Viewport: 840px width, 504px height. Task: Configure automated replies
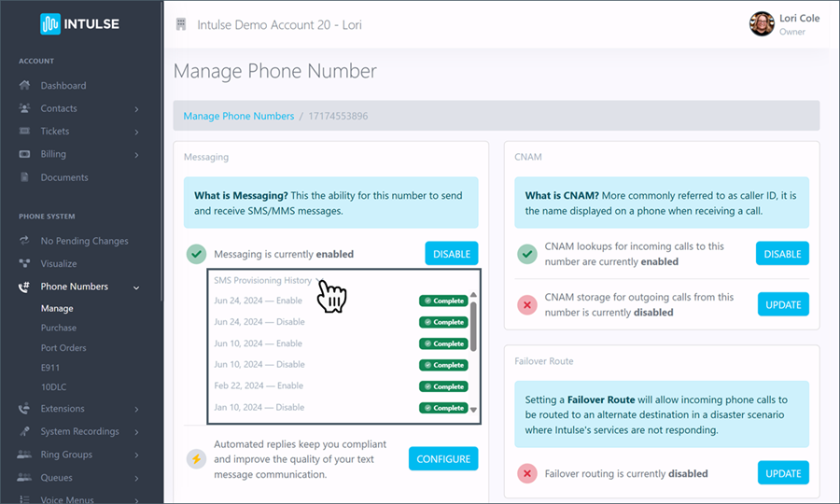(443, 459)
